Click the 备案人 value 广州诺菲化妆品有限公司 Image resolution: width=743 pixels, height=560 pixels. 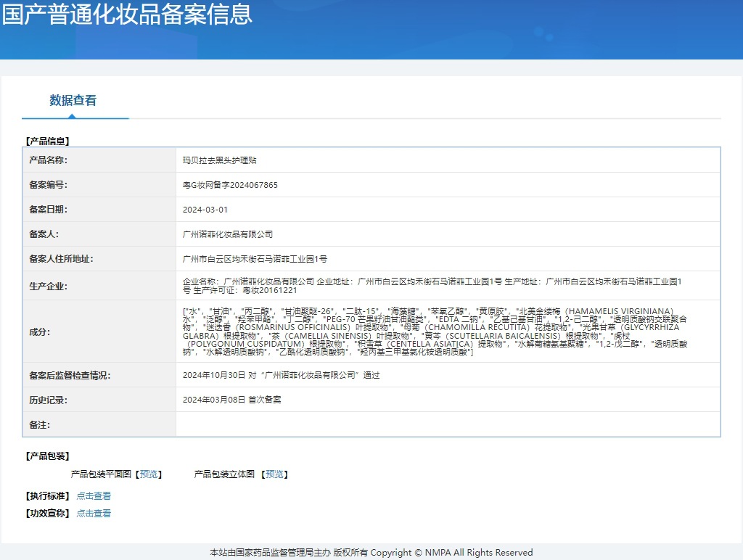(227, 234)
